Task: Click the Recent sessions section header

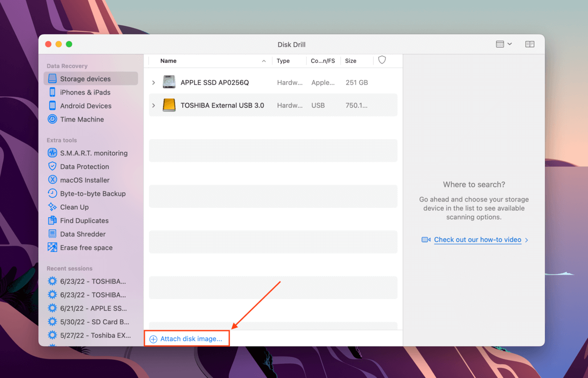Action: pyautogui.click(x=70, y=268)
